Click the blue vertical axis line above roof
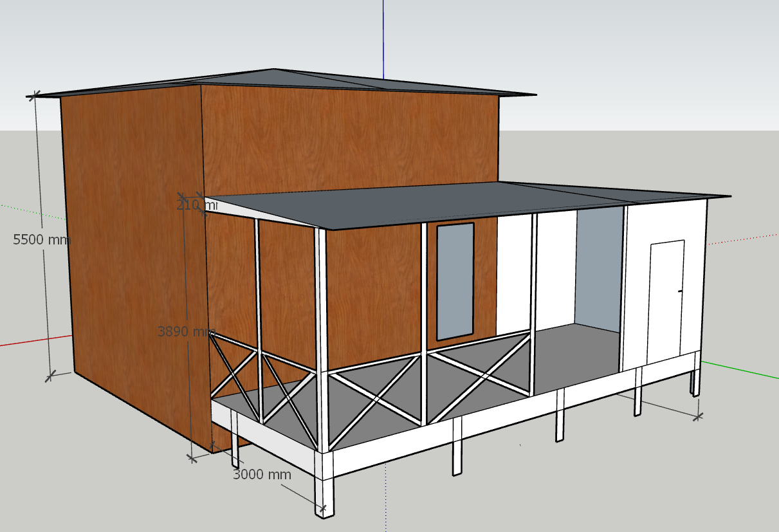Viewport: 779px width, 532px height. click(383, 32)
